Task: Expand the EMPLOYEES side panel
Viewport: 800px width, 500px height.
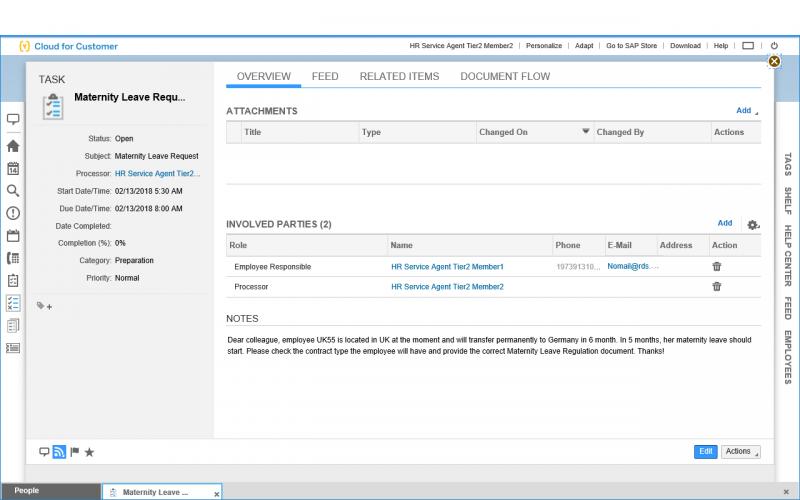Action: [x=788, y=357]
